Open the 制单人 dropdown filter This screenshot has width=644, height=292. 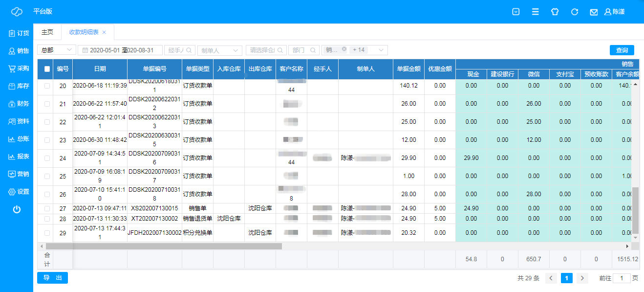(219, 50)
